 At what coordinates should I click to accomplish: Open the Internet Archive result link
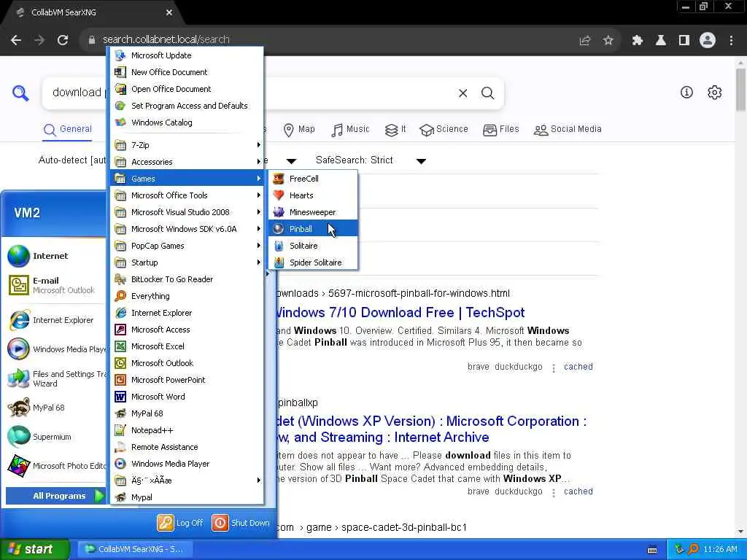[432, 429]
